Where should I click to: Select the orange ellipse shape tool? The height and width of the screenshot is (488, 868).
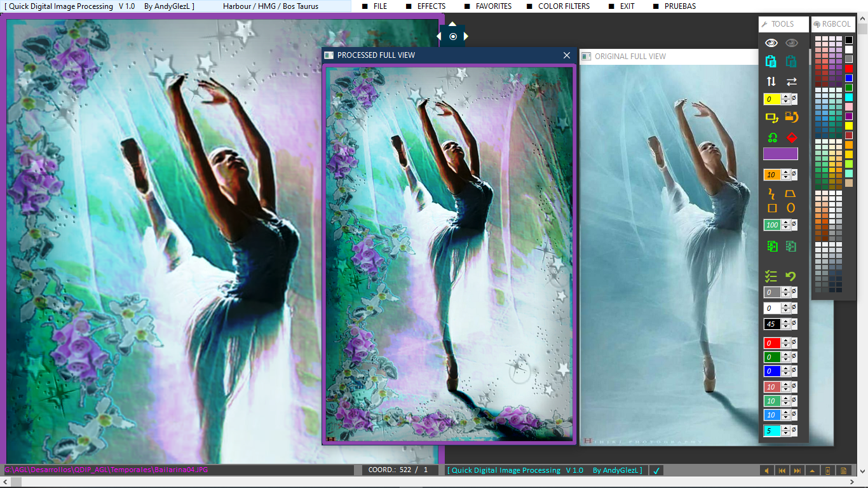coord(791,207)
